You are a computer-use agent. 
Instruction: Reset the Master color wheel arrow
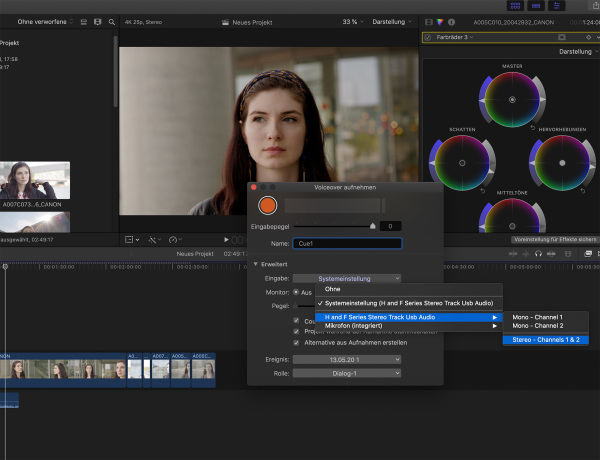pos(532,127)
